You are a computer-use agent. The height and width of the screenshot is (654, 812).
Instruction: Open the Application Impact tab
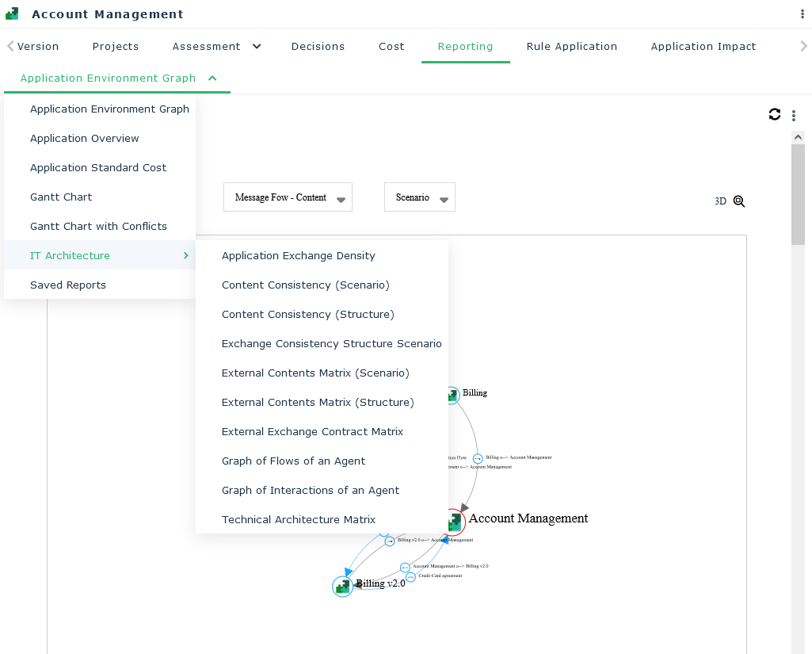pyautogui.click(x=703, y=47)
